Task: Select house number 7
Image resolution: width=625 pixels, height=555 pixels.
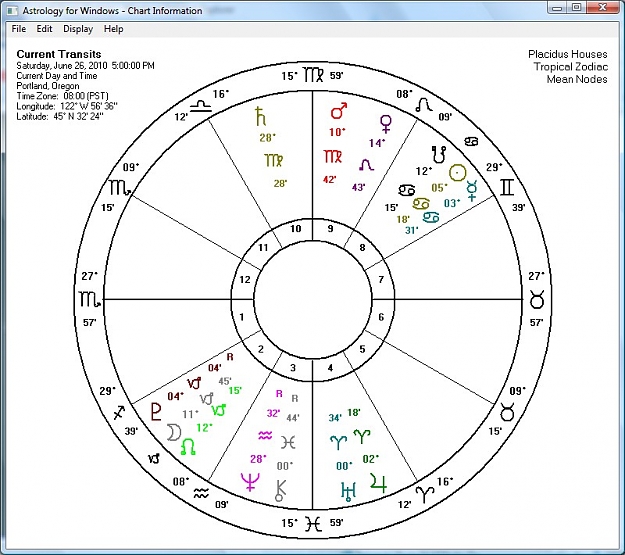Action: 381,279
